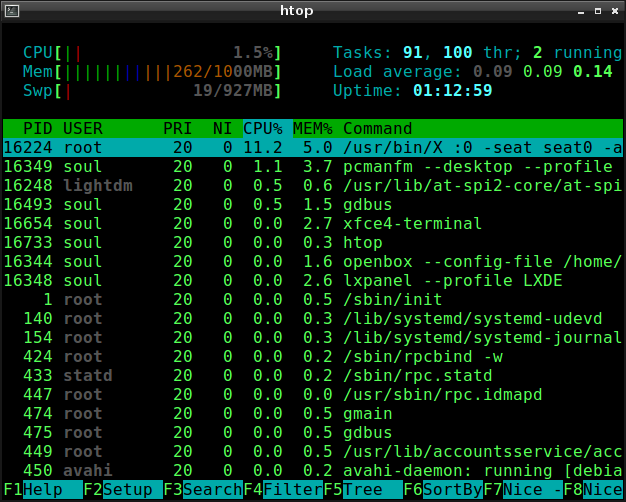Select the /sbin/rpcbind -w process row
626x502 pixels.
(x=313, y=356)
